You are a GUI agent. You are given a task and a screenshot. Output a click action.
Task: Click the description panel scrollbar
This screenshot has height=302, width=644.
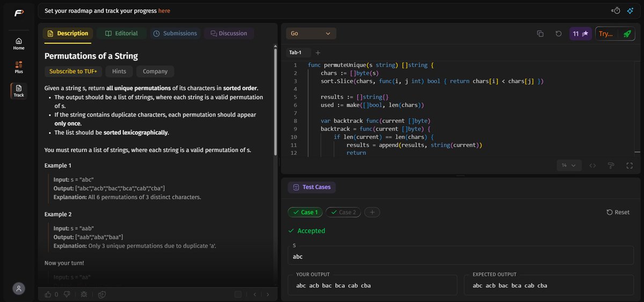276,102
